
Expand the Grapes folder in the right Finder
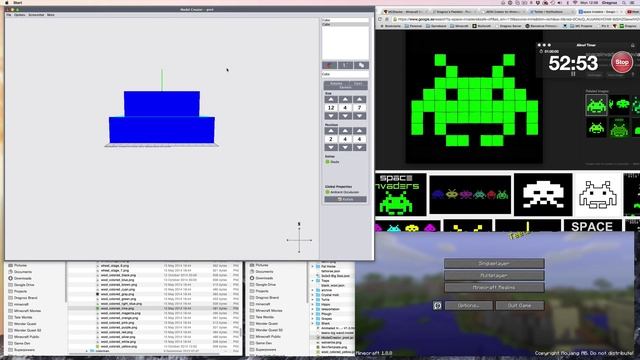313,319
